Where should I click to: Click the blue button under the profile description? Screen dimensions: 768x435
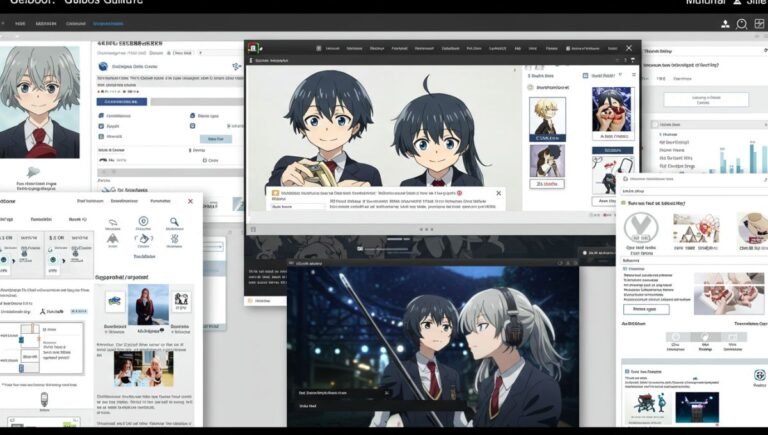point(121,101)
